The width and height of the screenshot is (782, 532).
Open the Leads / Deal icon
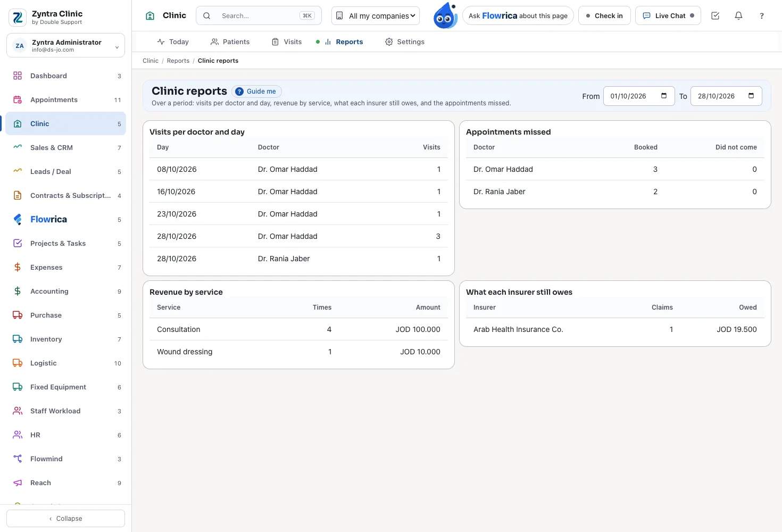(x=18, y=172)
